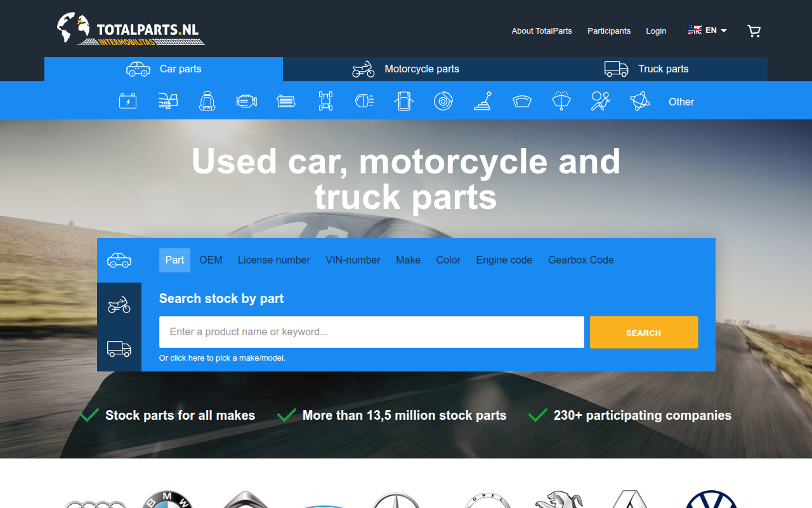The height and width of the screenshot is (508, 812).
Task: Open the engine parts category icon
Action: tap(247, 101)
